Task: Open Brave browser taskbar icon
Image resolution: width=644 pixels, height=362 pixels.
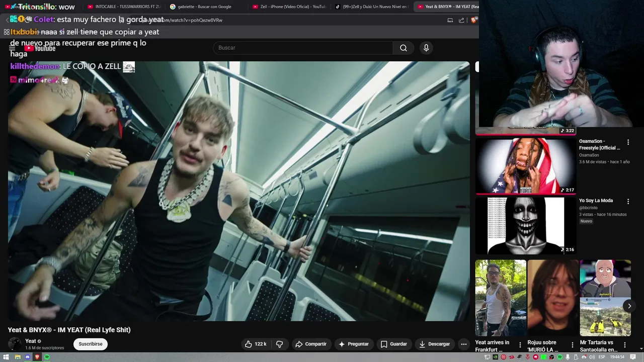Action: [37, 357]
